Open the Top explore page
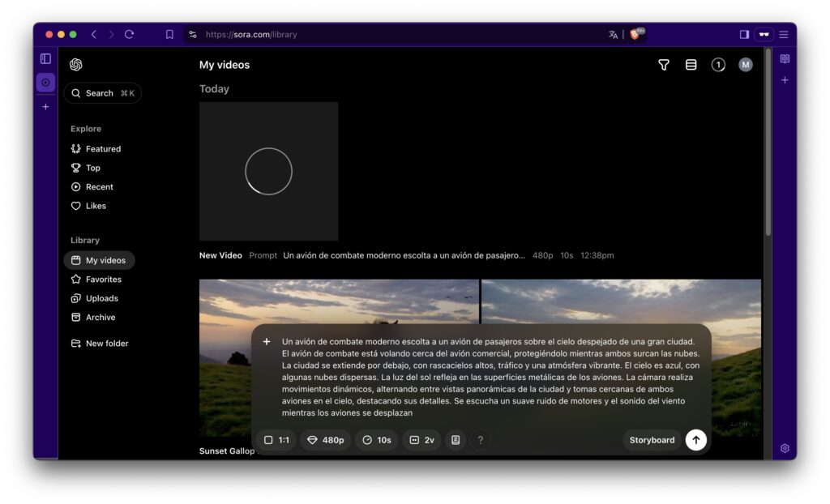 [x=86, y=168]
